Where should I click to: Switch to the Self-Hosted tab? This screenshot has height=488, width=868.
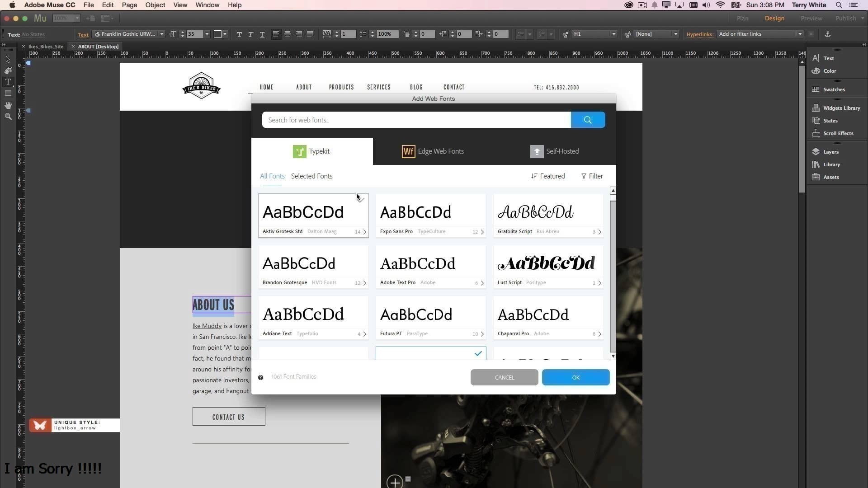tap(555, 151)
